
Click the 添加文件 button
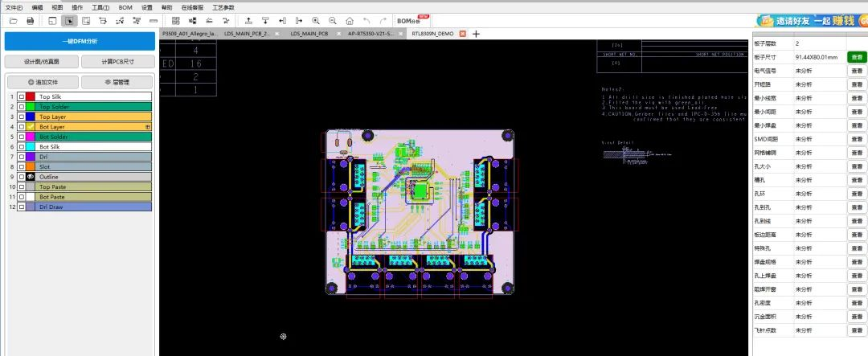pos(43,82)
